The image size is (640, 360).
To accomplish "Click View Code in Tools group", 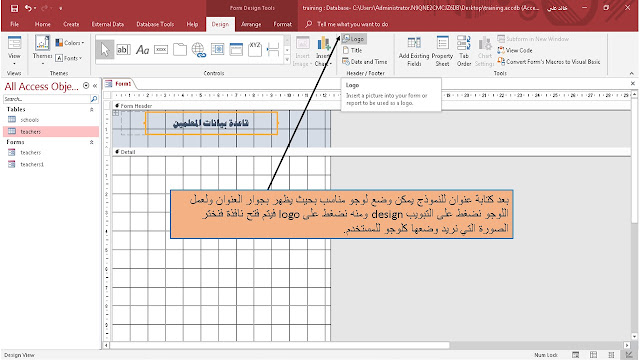I will (x=515, y=50).
